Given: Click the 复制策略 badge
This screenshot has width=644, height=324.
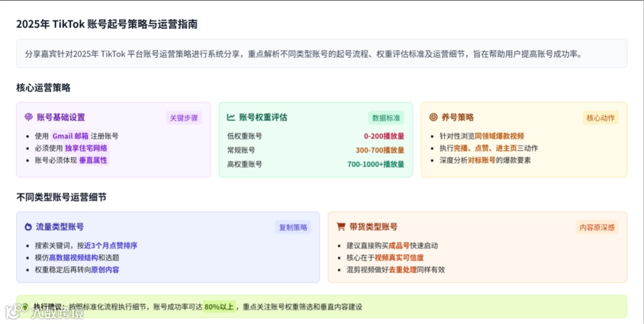Looking at the screenshot, I should coord(293,227).
